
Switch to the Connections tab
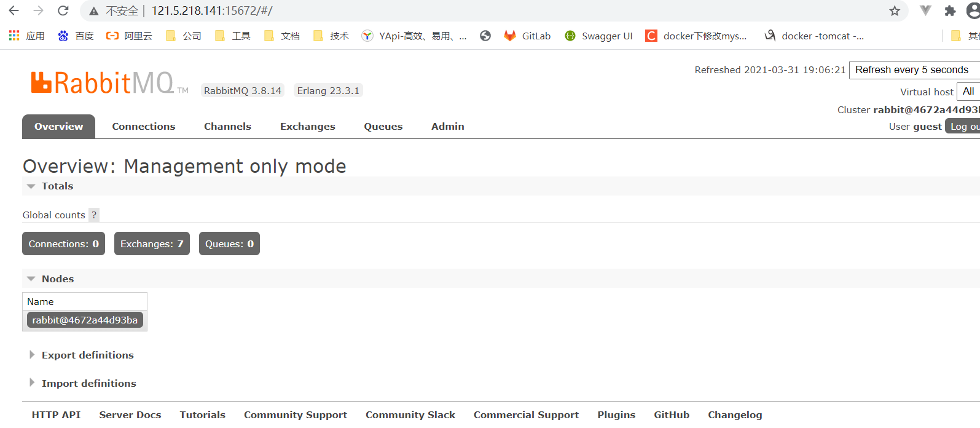click(143, 126)
